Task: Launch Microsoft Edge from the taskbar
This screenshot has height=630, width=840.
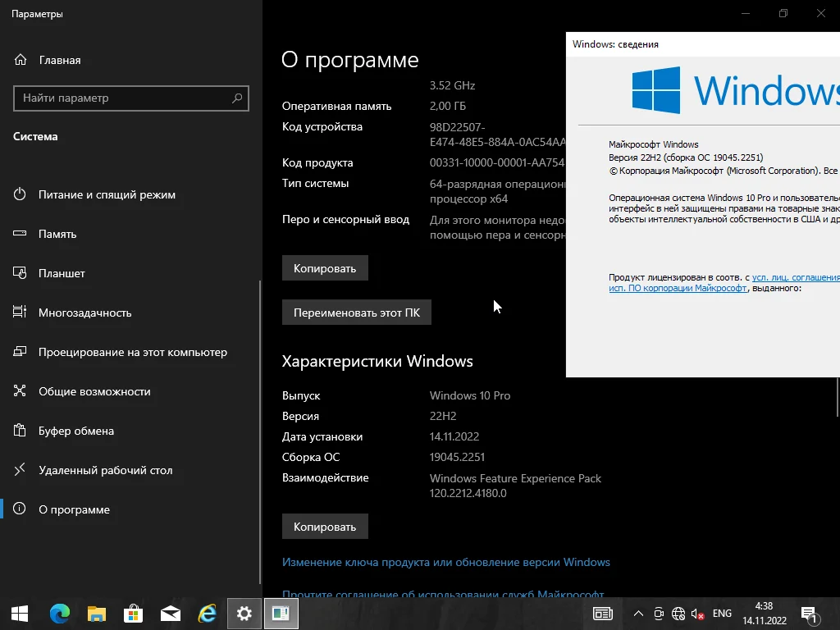Action: pos(59,614)
